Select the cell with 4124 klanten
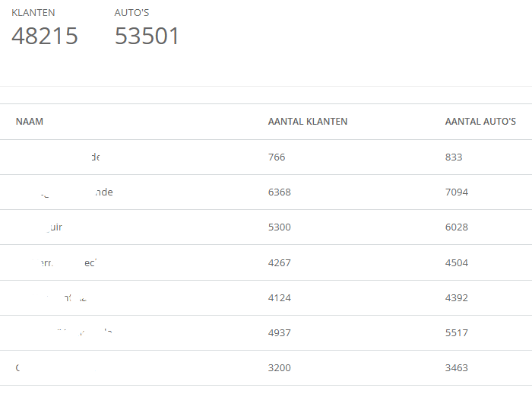 [280, 298]
